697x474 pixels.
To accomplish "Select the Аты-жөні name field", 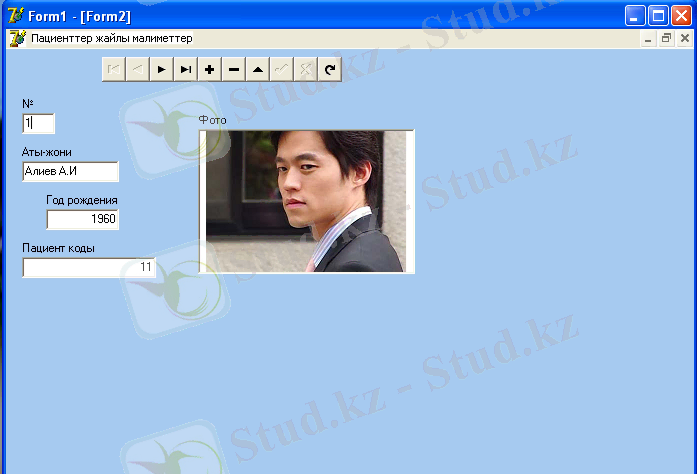I will [70, 172].
